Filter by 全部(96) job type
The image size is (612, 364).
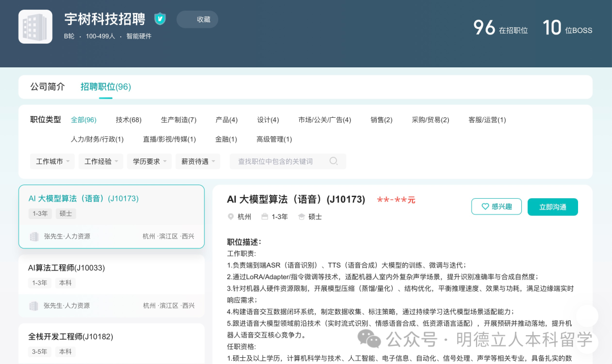click(83, 119)
